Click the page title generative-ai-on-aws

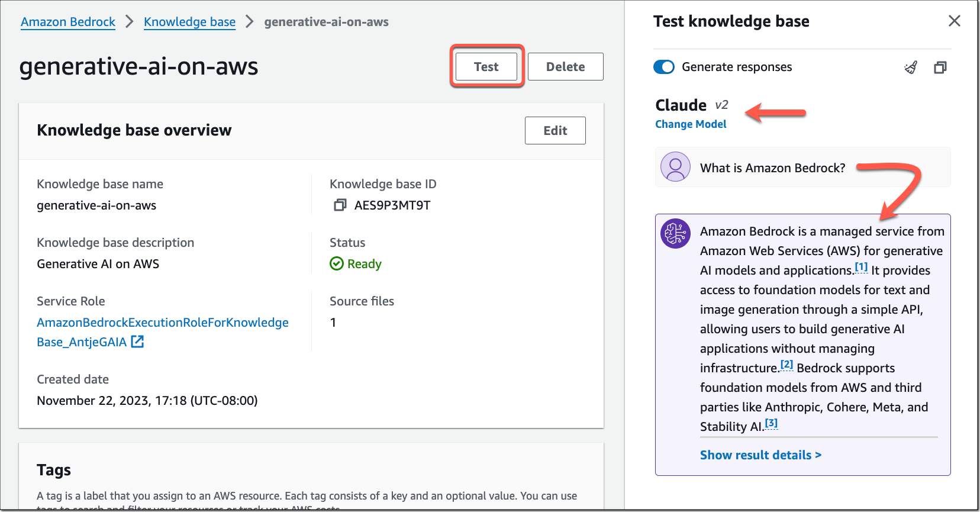point(138,66)
